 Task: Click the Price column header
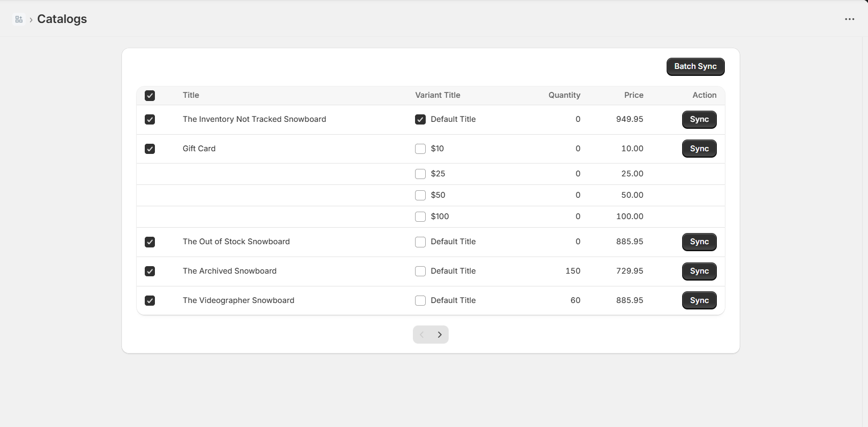pos(634,95)
